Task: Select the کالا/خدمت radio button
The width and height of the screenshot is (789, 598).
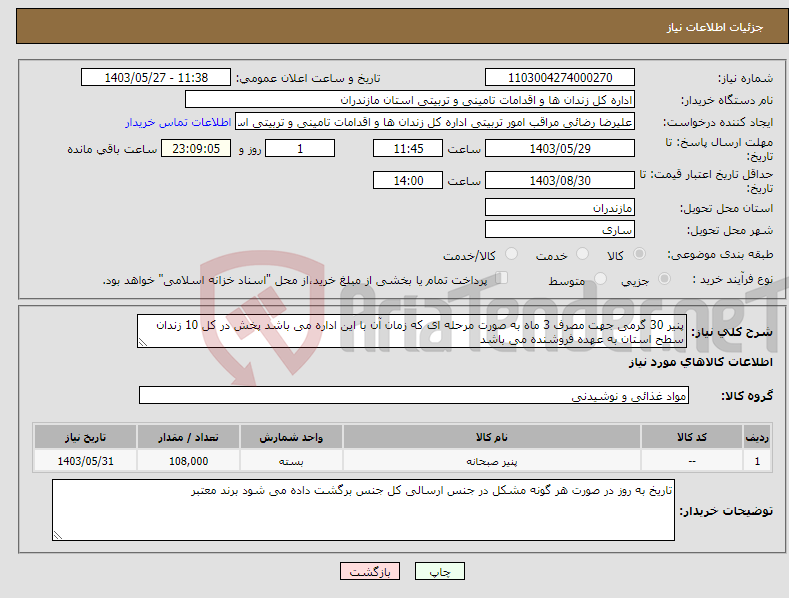Action: [511, 254]
